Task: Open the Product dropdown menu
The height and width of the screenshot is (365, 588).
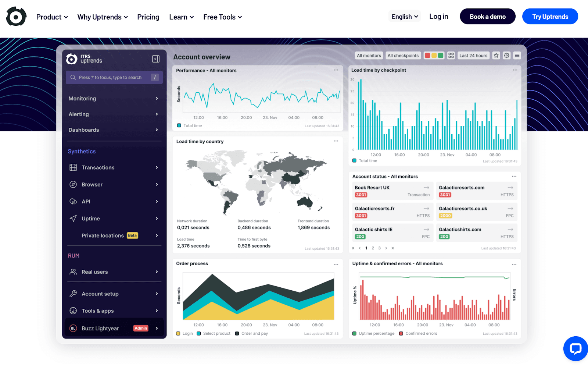Action: [x=52, y=17]
